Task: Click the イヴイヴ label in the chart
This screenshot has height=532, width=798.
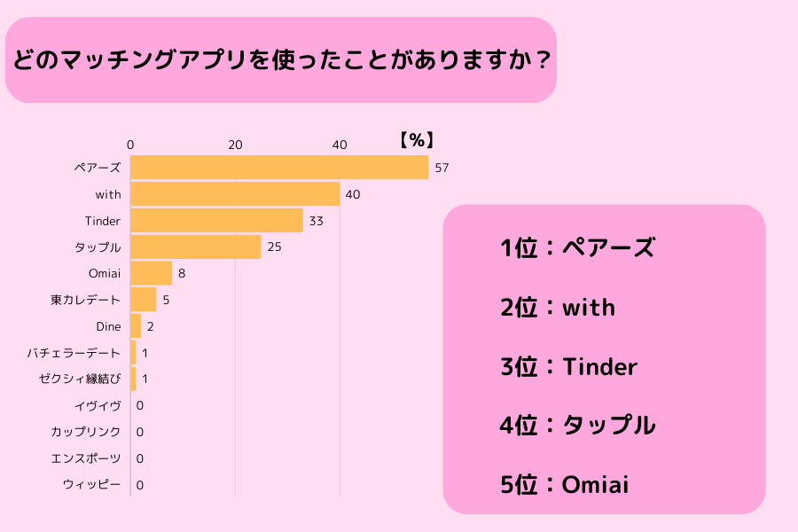Action: pos(98,405)
